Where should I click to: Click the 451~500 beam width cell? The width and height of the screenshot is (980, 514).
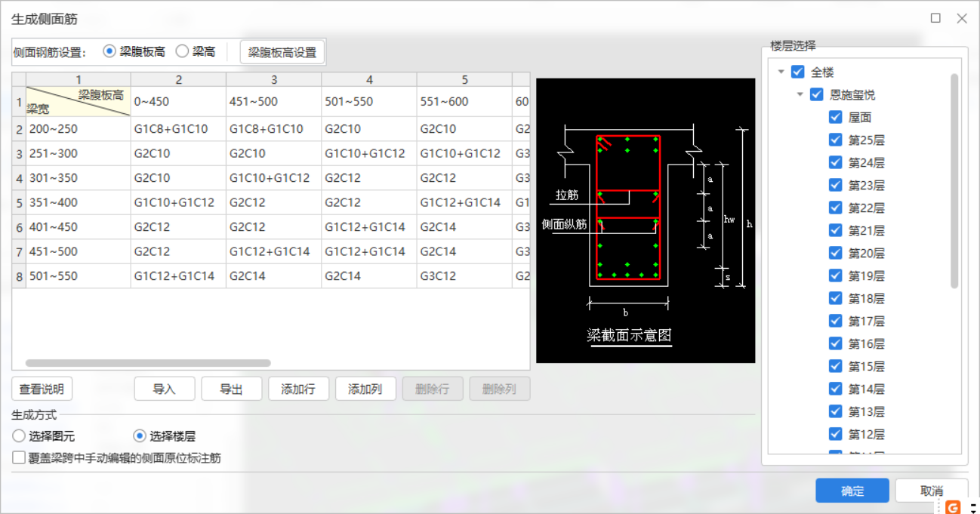tap(79, 251)
